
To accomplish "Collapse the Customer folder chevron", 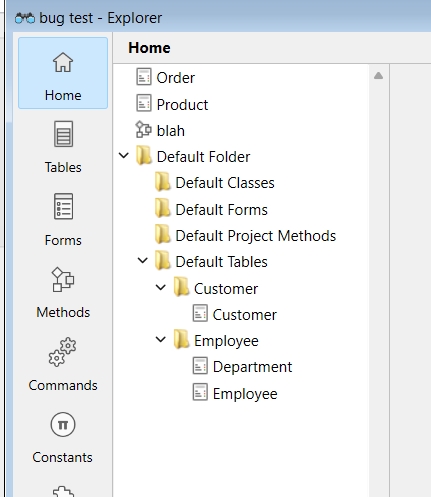I will pyautogui.click(x=161, y=287).
